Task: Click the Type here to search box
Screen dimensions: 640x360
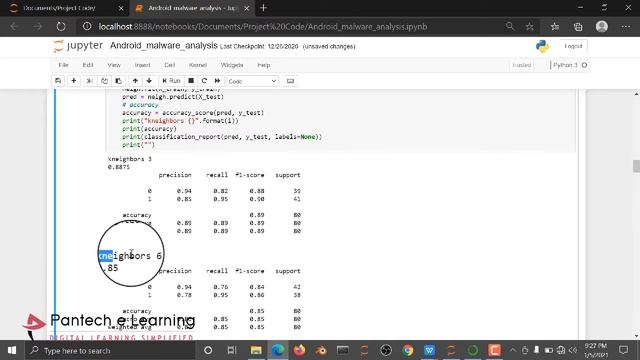Action: point(111,350)
